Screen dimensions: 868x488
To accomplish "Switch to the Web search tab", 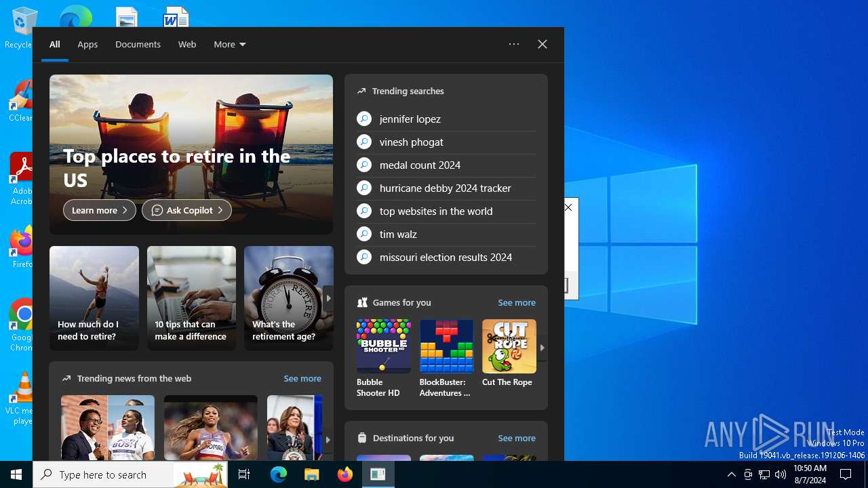I will pos(187,44).
